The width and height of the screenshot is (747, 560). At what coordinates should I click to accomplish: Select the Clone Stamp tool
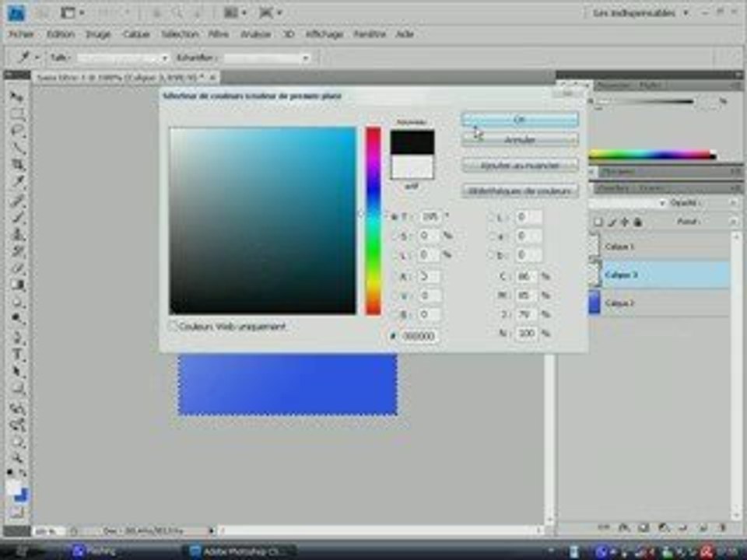pos(17,234)
